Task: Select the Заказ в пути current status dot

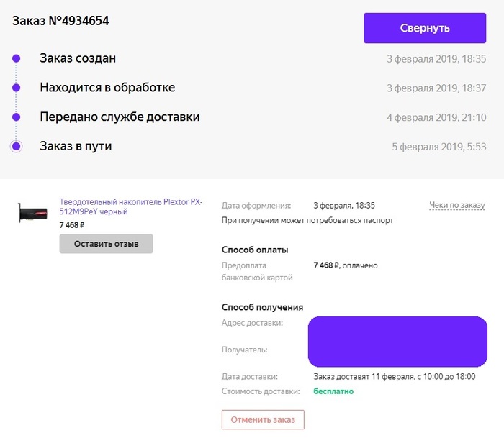Action: [x=17, y=147]
